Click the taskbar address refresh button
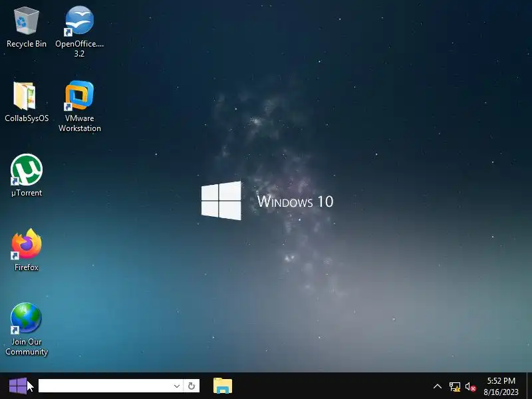 (192, 386)
